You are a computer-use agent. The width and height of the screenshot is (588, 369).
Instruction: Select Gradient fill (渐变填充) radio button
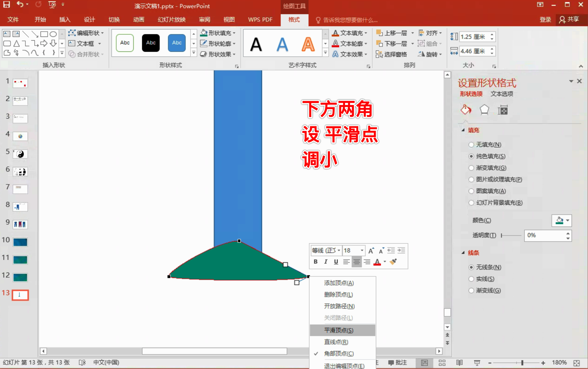click(471, 168)
